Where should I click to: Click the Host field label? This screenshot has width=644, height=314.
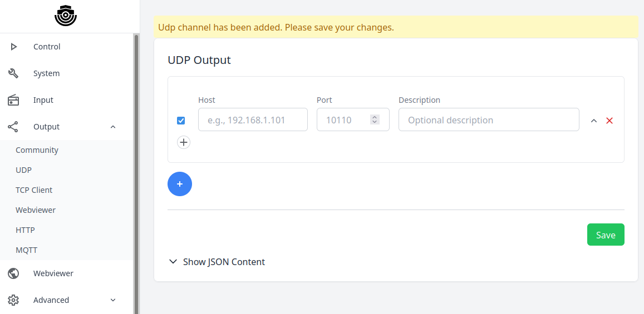pyautogui.click(x=207, y=100)
